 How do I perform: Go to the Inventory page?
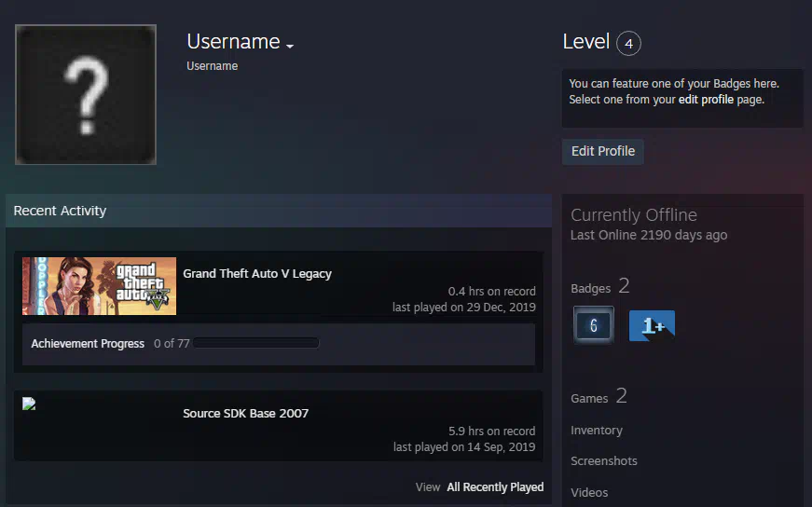pos(597,431)
